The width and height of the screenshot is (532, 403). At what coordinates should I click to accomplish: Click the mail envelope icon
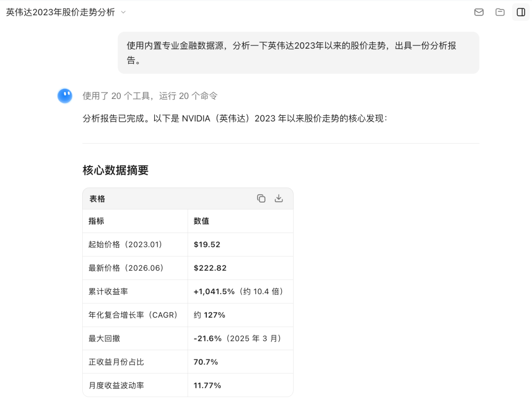(479, 12)
